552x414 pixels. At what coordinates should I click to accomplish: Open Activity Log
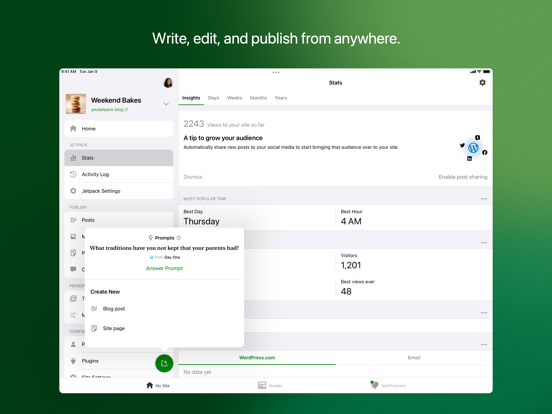point(119,174)
